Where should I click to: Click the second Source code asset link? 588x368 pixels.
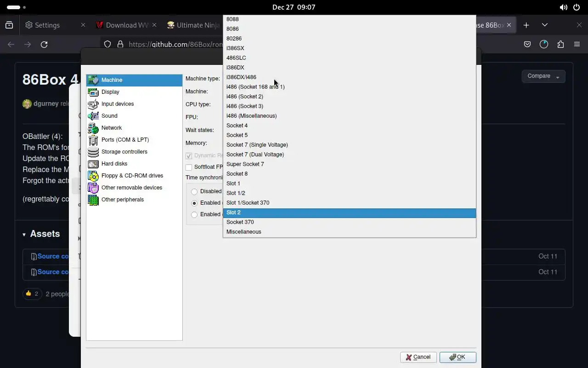pyautogui.click(x=53, y=272)
